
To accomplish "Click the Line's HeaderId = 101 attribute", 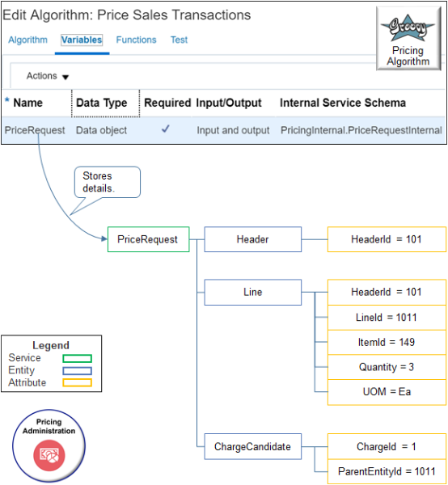I will (x=387, y=293).
